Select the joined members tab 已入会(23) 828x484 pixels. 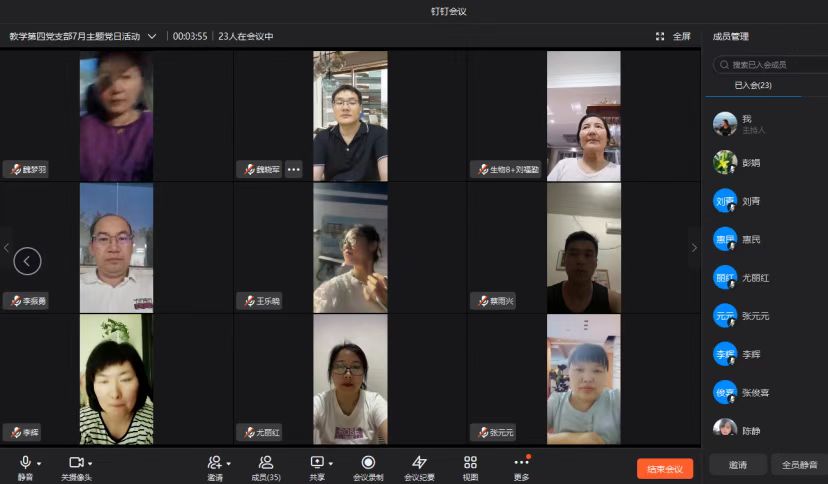pos(753,86)
